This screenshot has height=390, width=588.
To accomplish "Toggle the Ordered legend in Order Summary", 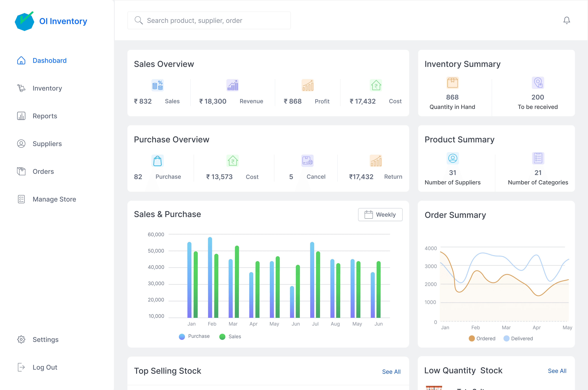I will [x=472, y=338].
